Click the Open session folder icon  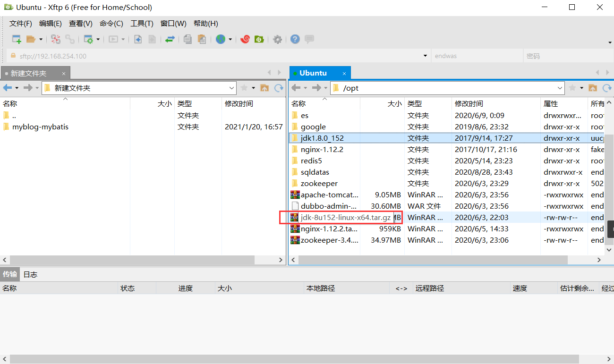pyautogui.click(x=31, y=39)
